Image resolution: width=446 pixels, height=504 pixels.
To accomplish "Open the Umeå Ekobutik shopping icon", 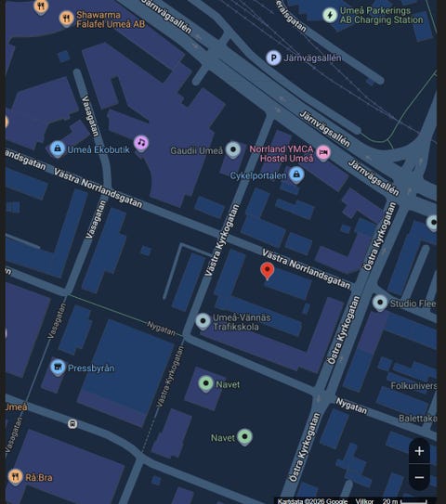I will click(x=58, y=149).
